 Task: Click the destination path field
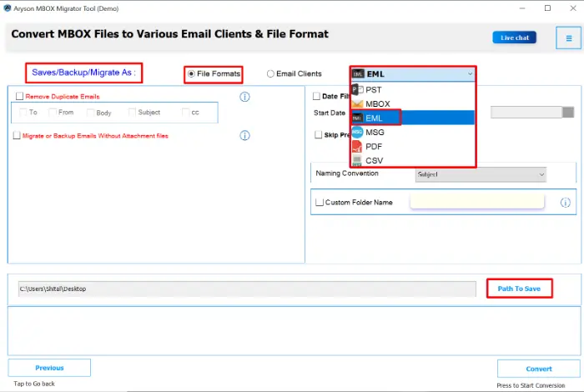(x=247, y=289)
